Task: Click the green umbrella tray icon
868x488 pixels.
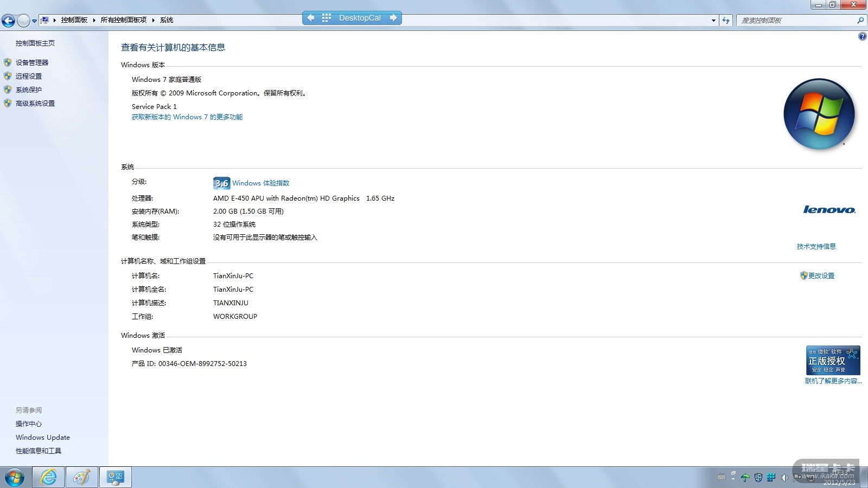Action: point(745,478)
